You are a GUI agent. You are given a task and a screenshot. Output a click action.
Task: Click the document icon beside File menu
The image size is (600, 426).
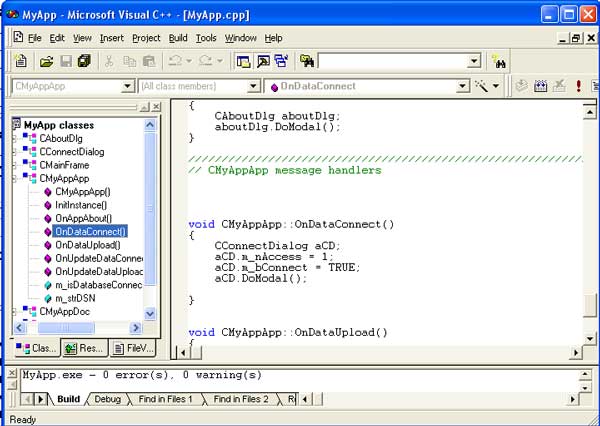(18, 38)
